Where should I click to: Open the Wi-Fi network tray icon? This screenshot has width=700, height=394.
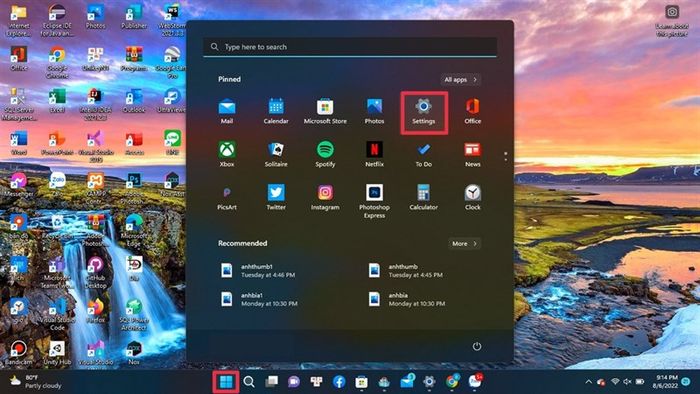tap(615, 382)
